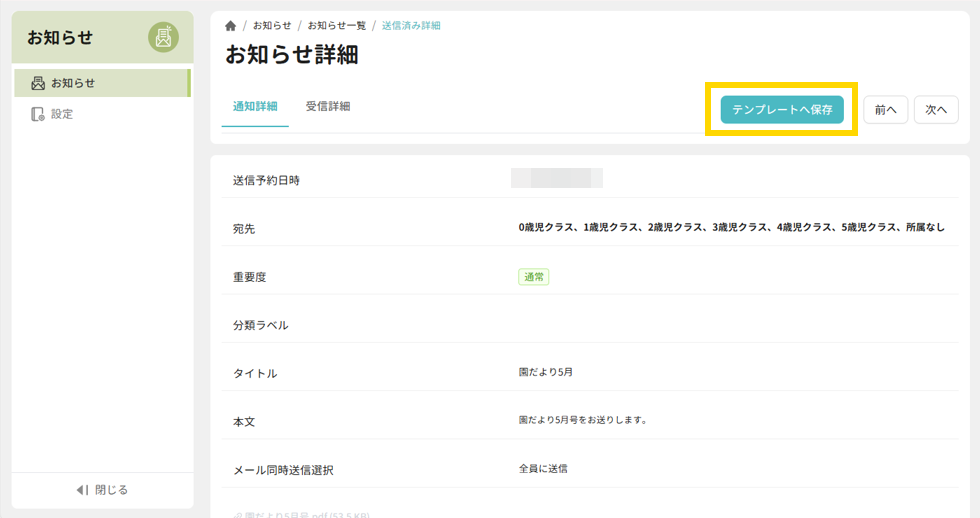Screen dimensions: 980x518
Task: Click the お知らせ sidebar header title
Action: tap(60, 38)
